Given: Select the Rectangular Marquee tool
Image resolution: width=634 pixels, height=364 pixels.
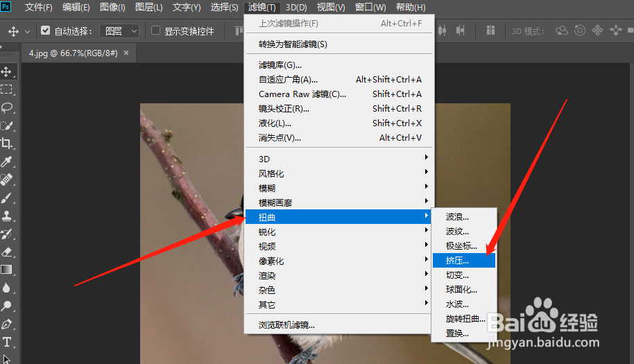Looking at the screenshot, I should pos(6,89).
